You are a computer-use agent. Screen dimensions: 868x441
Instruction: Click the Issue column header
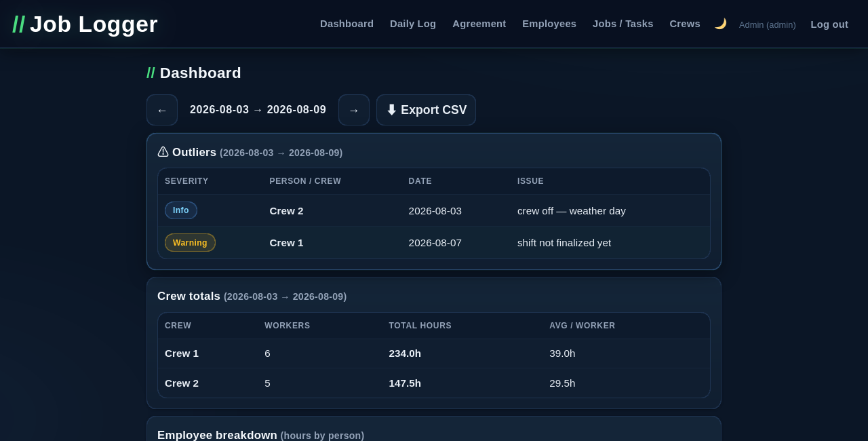[530, 181]
